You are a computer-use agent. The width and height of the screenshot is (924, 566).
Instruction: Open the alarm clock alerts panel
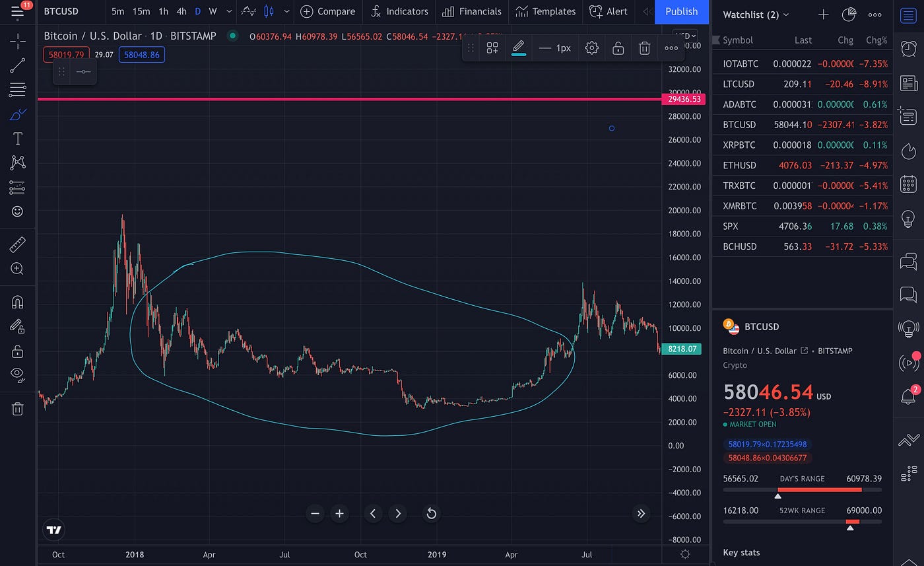(x=909, y=48)
